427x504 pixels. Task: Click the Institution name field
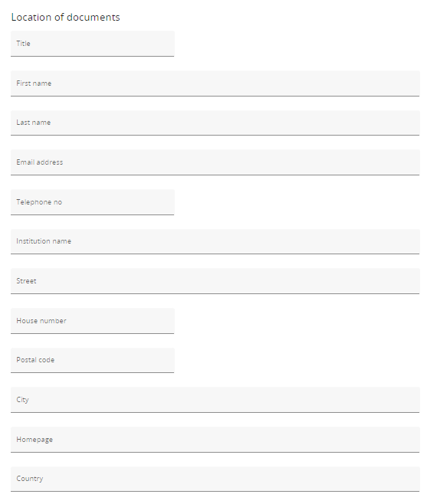pos(215,242)
